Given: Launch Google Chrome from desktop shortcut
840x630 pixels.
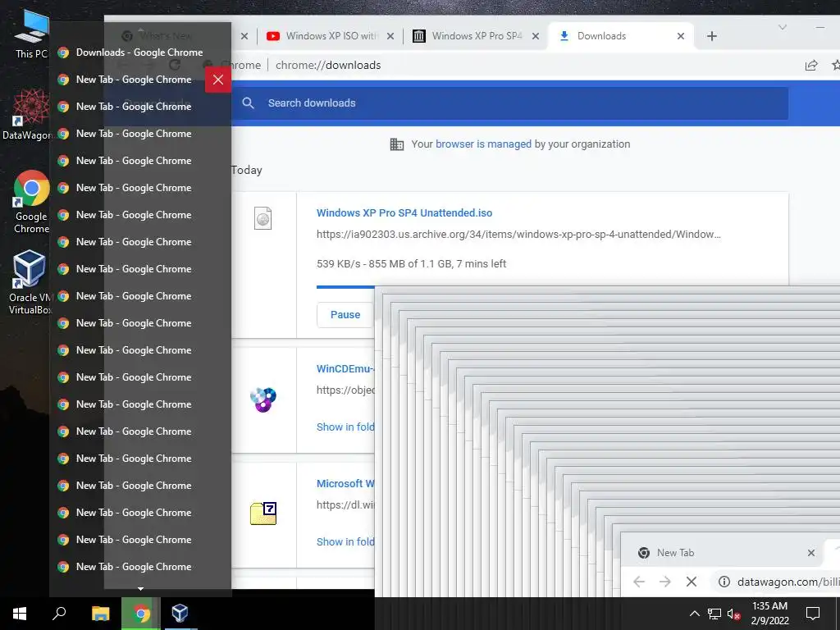Looking at the screenshot, I should pyautogui.click(x=31, y=202).
